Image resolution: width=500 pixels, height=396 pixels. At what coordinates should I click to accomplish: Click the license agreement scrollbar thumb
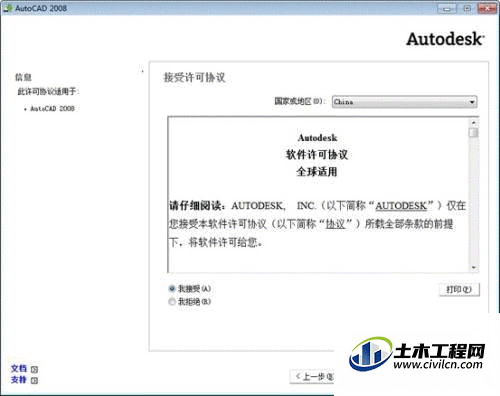point(473,133)
